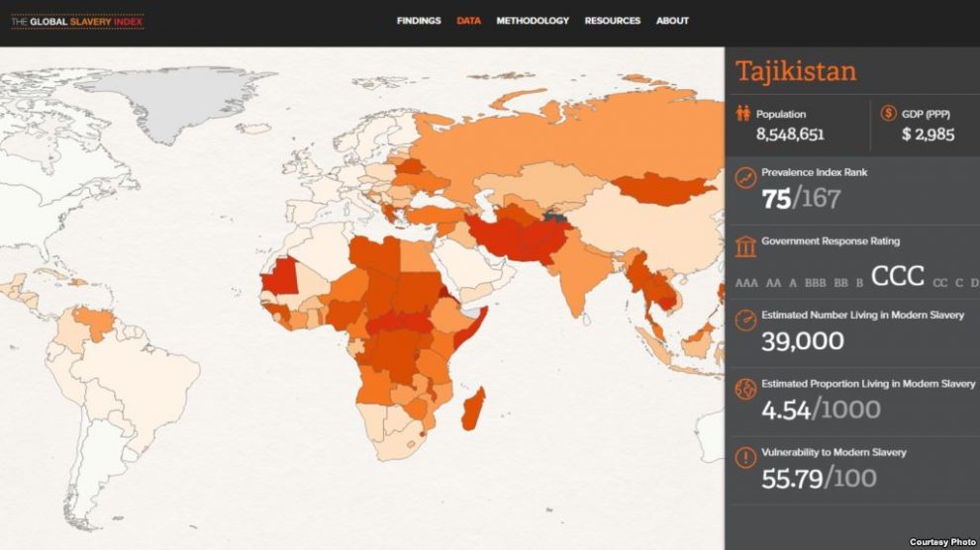Open the Findings menu item
Screen dimensions: 980x550
pos(419,21)
